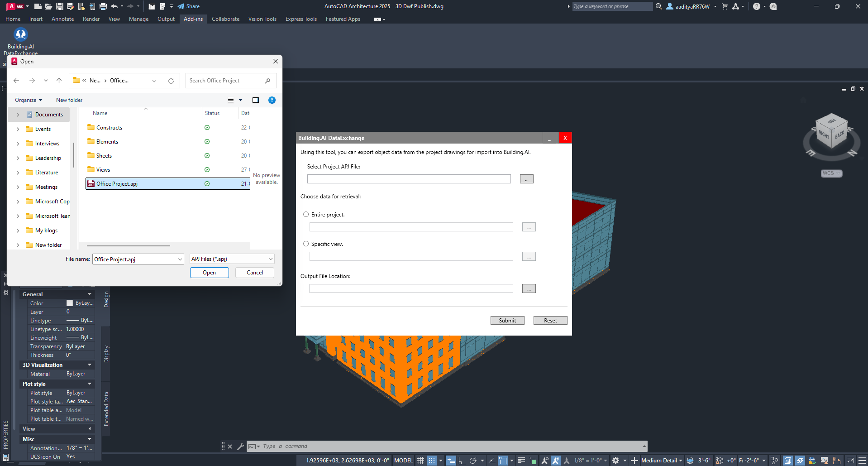This screenshot has height=466, width=868.
Task: Click the Share paper-plane icon
Action: (181, 6)
